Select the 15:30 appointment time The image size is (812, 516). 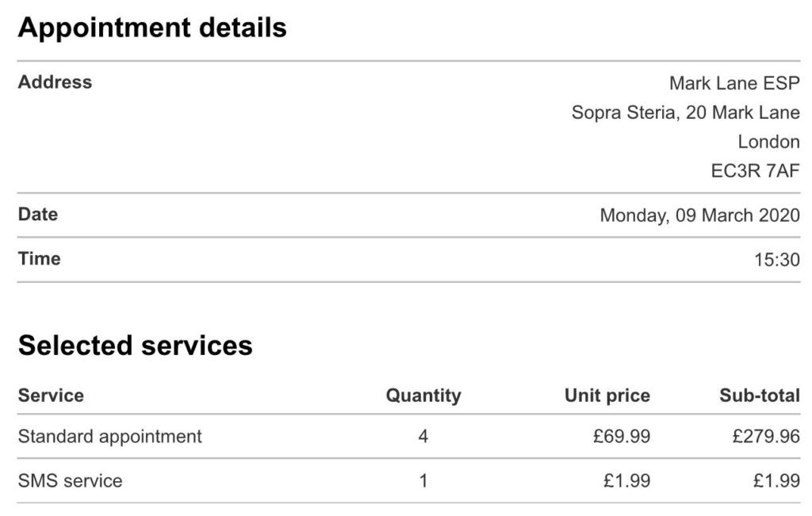(777, 260)
